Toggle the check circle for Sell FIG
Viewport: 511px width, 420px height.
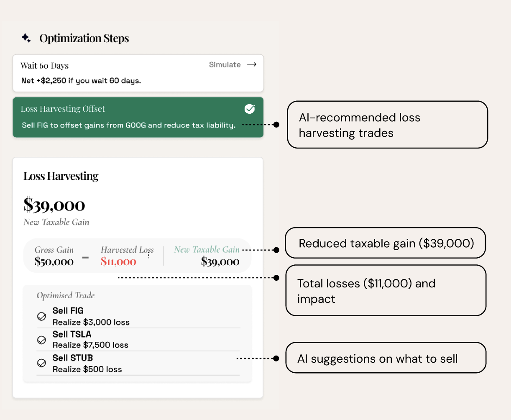[x=41, y=316]
